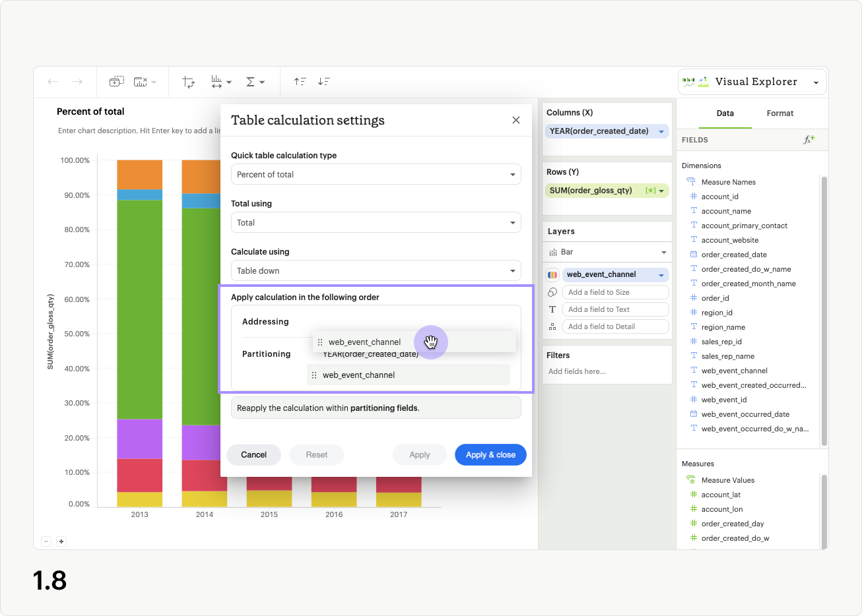862x616 pixels.
Task: Click the Apply & close button
Action: coord(490,454)
